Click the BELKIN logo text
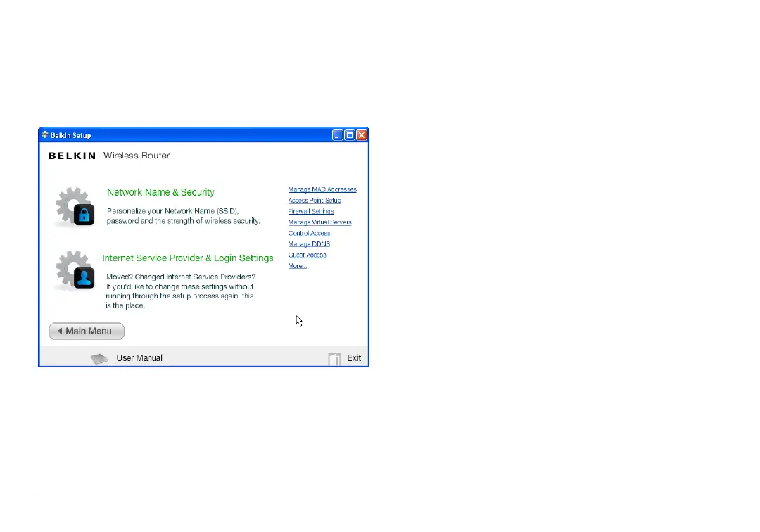 tap(72, 156)
